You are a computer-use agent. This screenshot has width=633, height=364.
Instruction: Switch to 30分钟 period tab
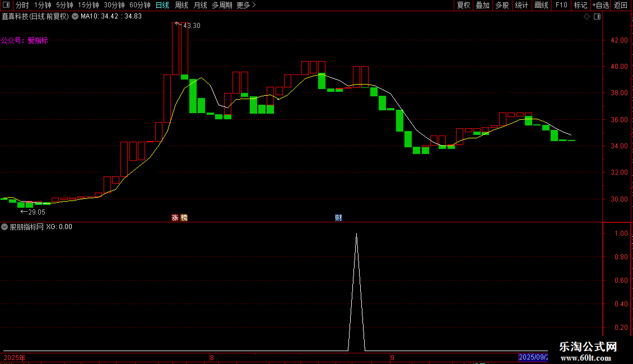tap(114, 5)
